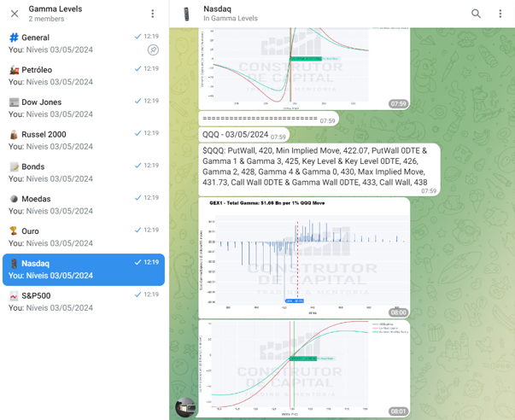Open the Russel 2000 topic
Viewport: 515px width, 420px height.
click(84, 140)
